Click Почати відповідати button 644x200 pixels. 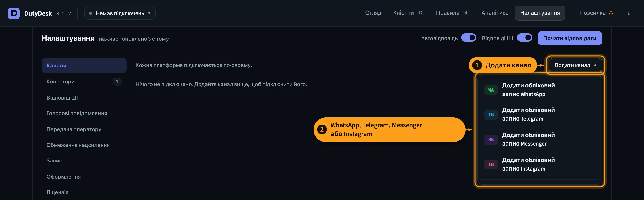[570, 38]
